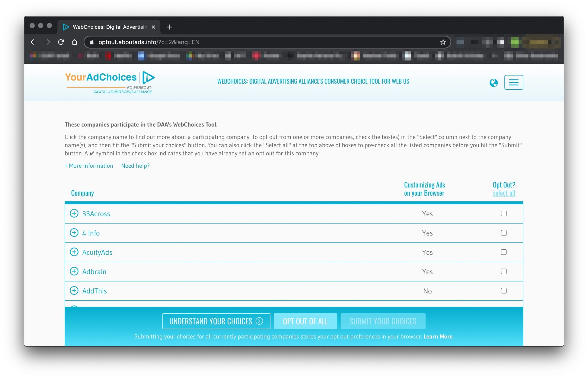Click the AddThis company name
The image size is (588, 378).
pyautogui.click(x=94, y=291)
